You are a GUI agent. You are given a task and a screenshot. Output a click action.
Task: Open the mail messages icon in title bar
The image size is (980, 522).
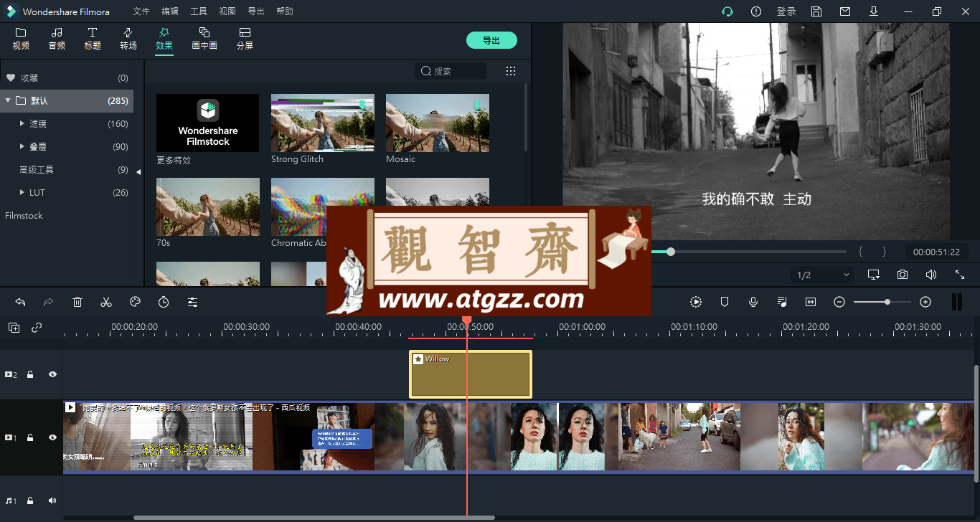[x=845, y=11]
